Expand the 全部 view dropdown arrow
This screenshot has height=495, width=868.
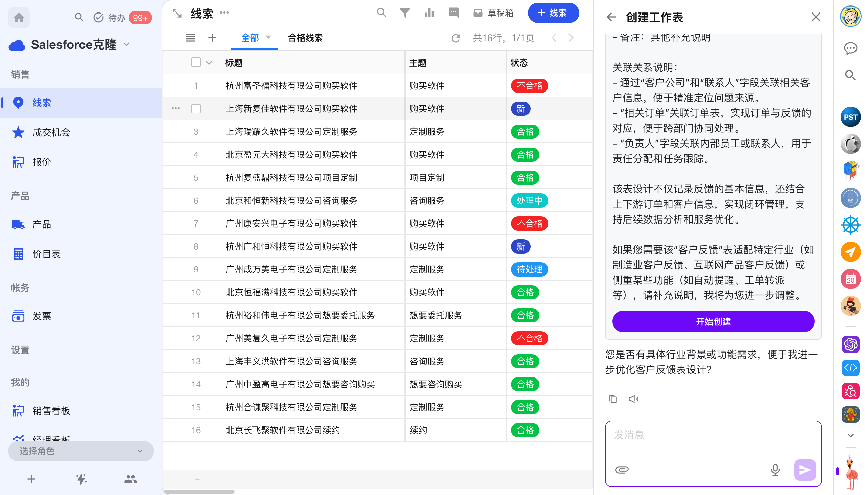click(x=268, y=37)
